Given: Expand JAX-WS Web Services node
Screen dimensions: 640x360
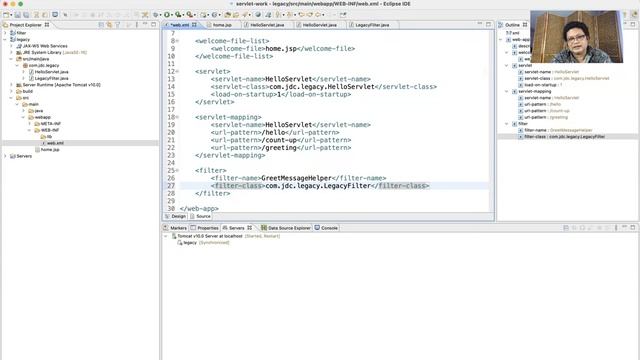Looking at the screenshot, I should click(11, 46).
